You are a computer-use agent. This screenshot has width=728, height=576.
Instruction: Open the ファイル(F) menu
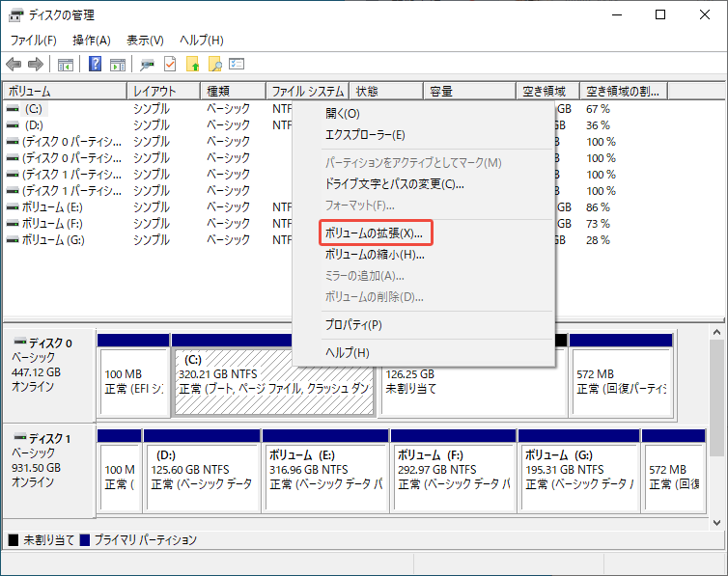(34, 41)
